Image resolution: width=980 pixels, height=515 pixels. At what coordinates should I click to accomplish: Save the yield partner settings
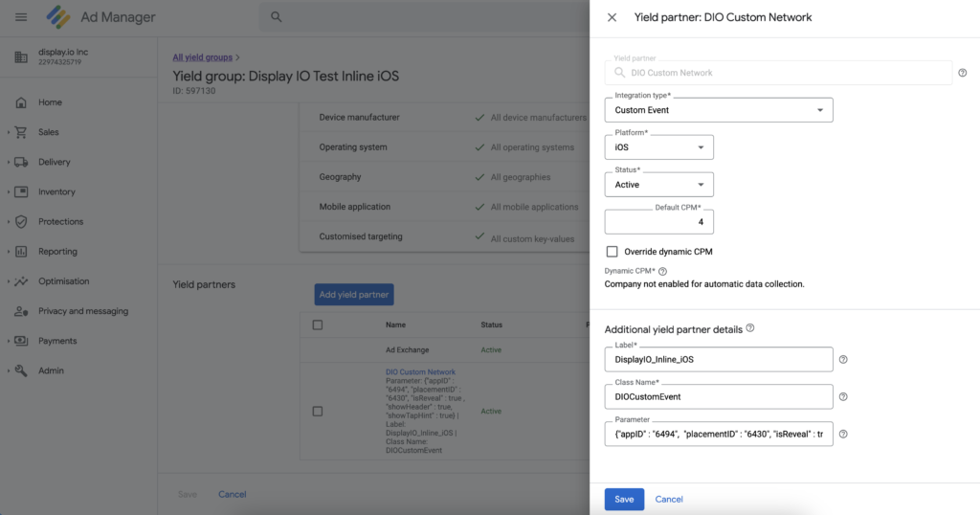click(x=624, y=500)
